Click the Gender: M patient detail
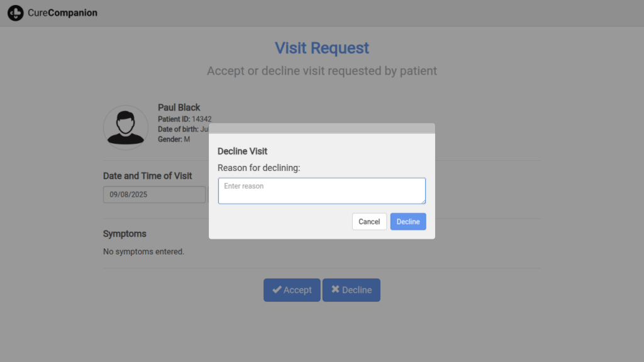644x362 pixels. pyautogui.click(x=174, y=140)
